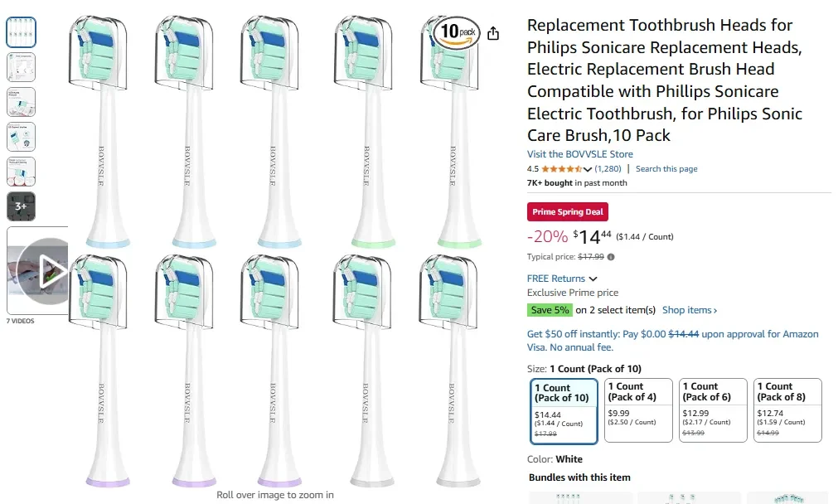Open the 1,280 customer ratings link
Screen dimensions: 838x504
tap(608, 168)
